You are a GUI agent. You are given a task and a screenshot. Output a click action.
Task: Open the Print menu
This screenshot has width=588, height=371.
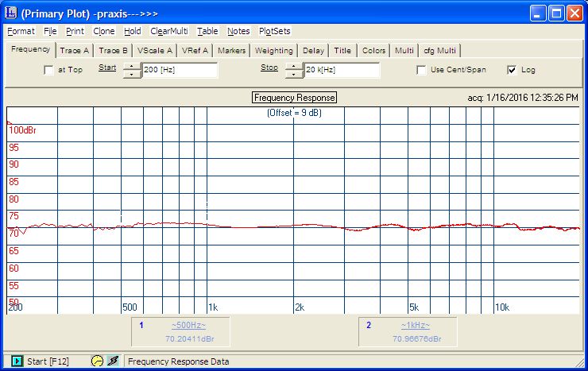[x=75, y=31]
